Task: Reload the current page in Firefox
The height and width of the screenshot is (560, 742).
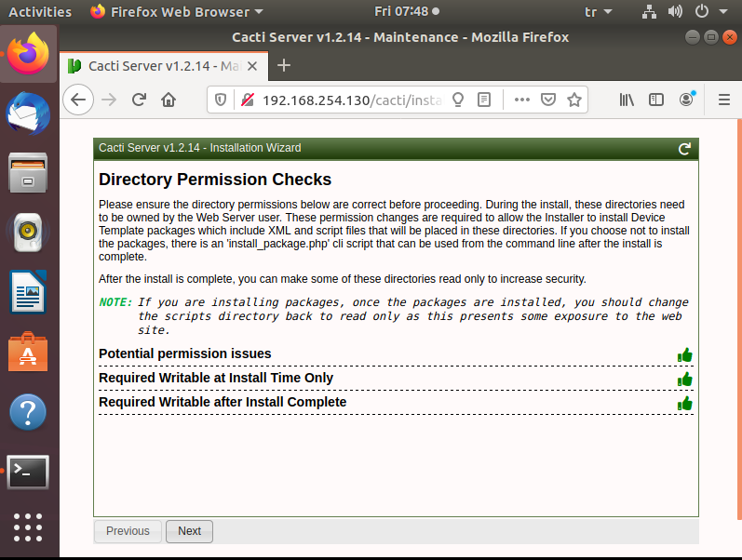Action: click(x=139, y=100)
